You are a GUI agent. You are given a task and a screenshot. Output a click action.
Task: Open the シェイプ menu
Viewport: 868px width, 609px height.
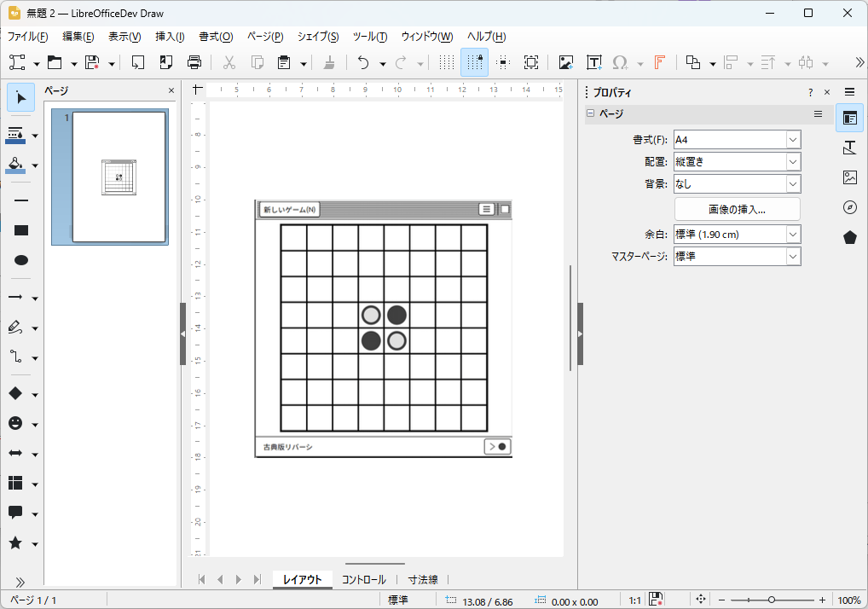pos(318,37)
